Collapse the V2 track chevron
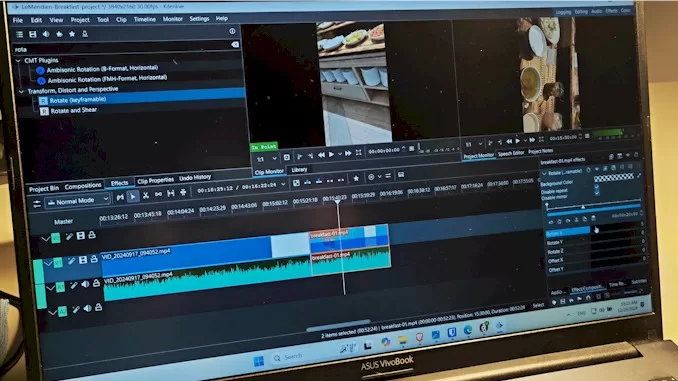This screenshot has height=381, width=678. 45,239
